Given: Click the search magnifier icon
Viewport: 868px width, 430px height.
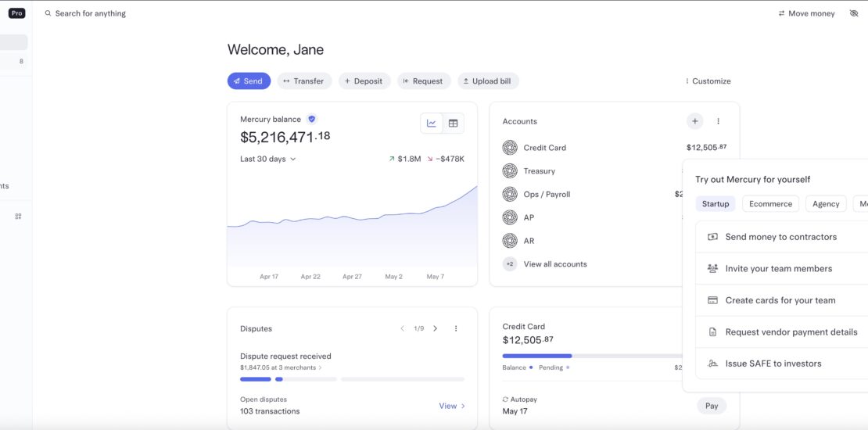Looking at the screenshot, I should [48, 13].
